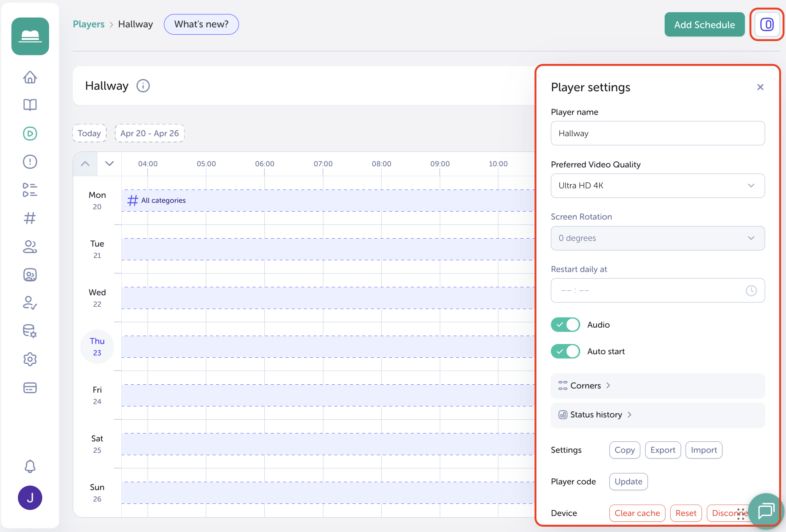Click the Player name input field
The height and width of the screenshot is (532, 786).
tap(658, 133)
